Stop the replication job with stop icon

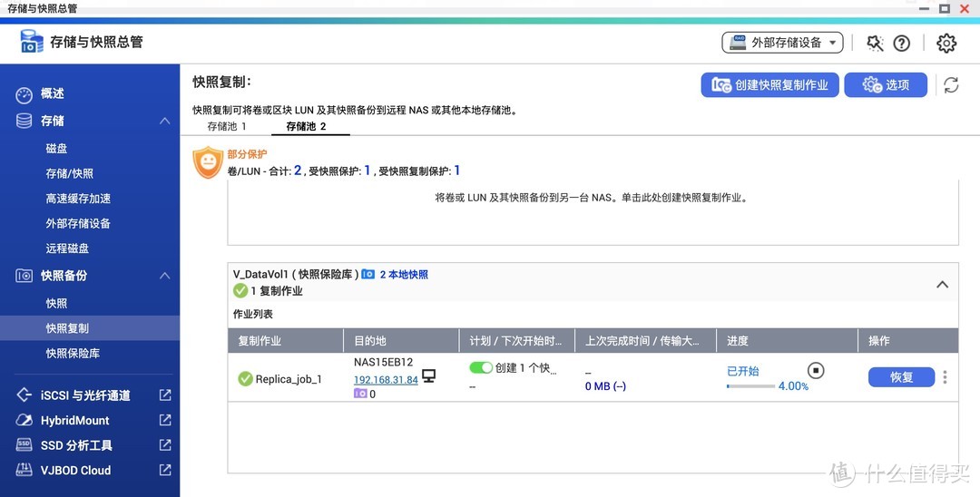point(816,370)
